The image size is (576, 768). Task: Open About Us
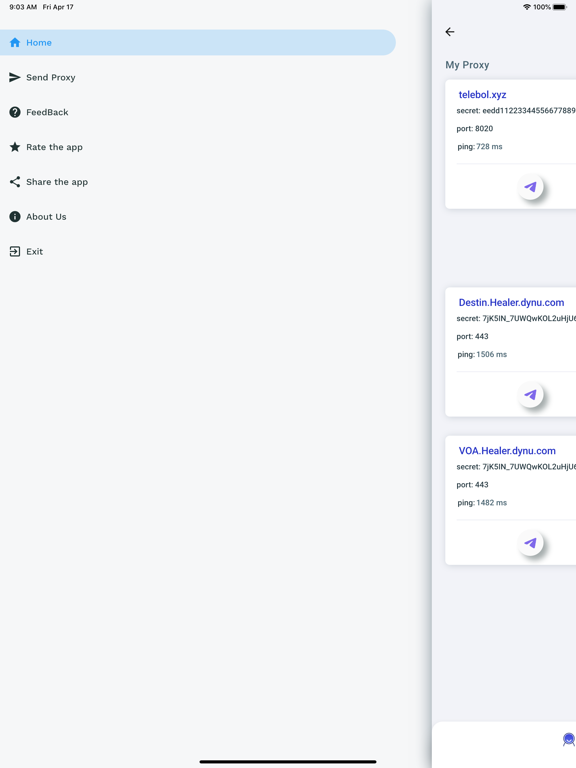(197, 216)
